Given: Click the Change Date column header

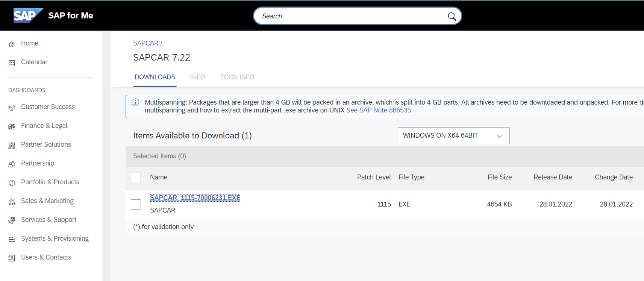Looking at the screenshot, I should tap(614, 177).
